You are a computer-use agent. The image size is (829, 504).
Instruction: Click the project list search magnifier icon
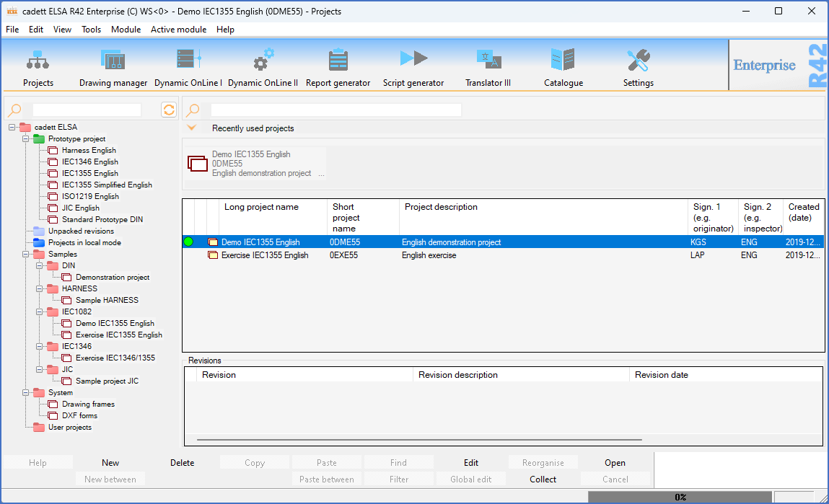193,110
